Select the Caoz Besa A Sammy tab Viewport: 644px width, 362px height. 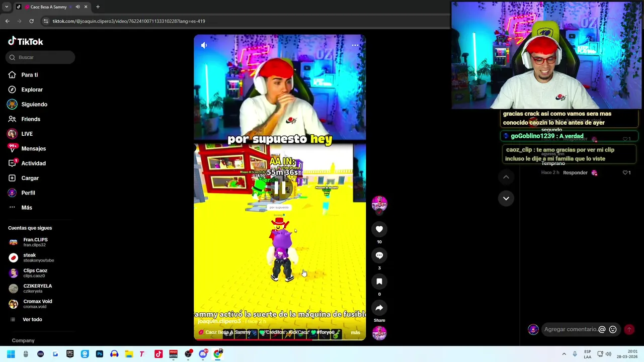[x=48, y=7]
